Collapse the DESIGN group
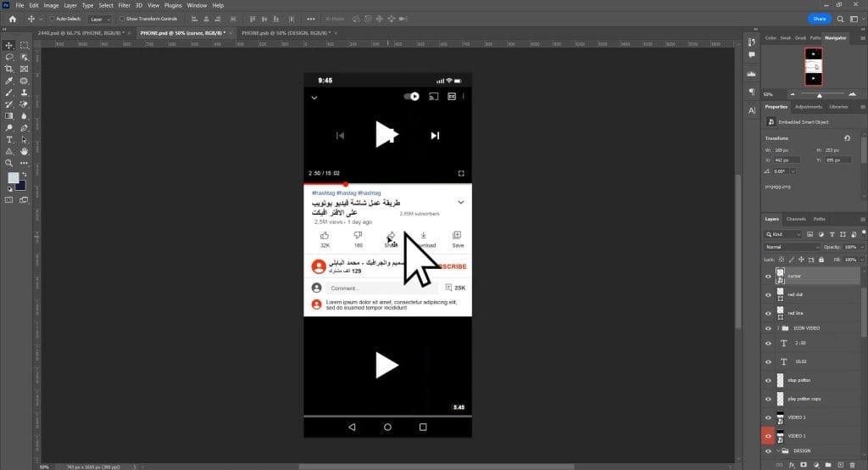 click(x=778, y=450)
